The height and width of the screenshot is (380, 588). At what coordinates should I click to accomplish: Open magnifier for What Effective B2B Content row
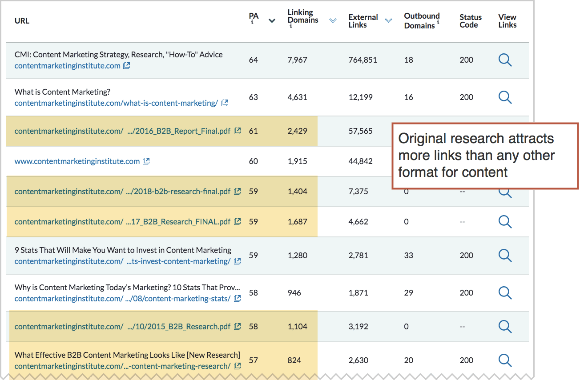tap(505, 360)
